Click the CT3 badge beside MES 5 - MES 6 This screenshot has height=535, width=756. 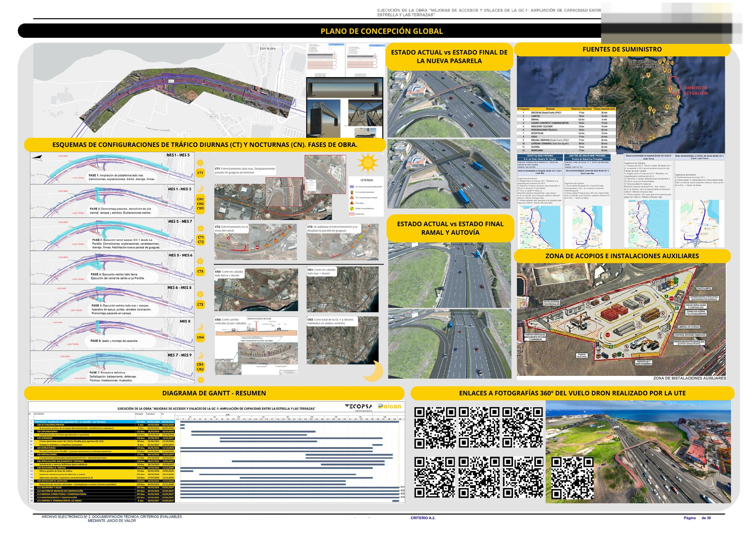pos(200,271)
